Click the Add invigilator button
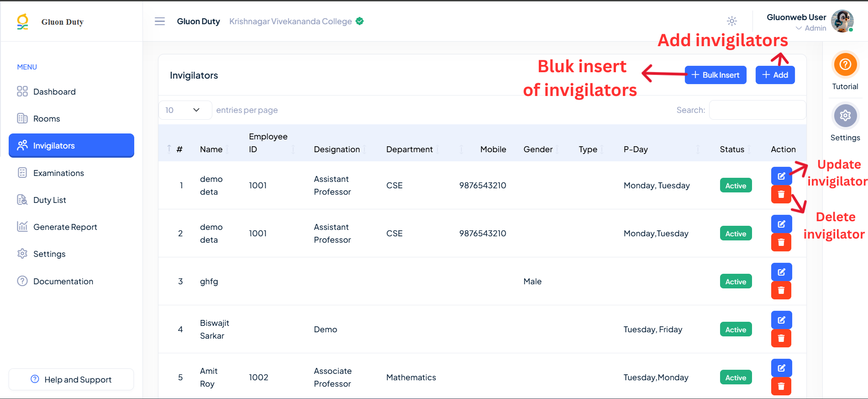This screenshot has width=868, height=399. pos(775,75)
